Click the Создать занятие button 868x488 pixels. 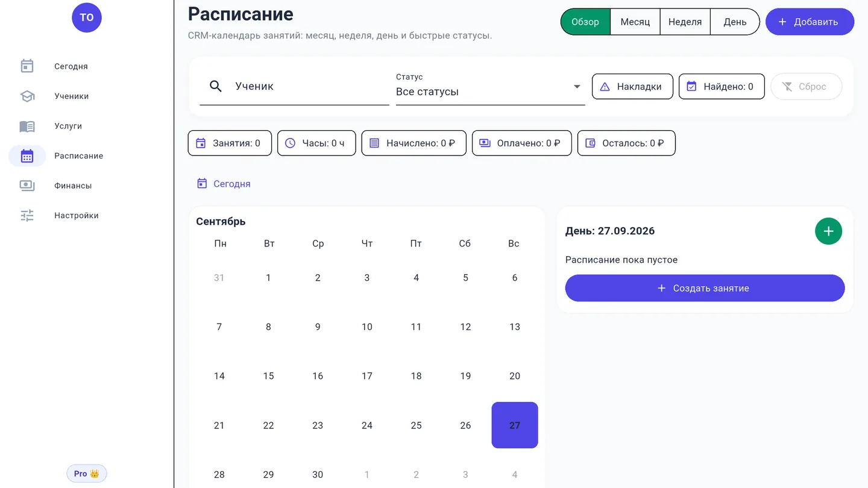coord(705,288)
